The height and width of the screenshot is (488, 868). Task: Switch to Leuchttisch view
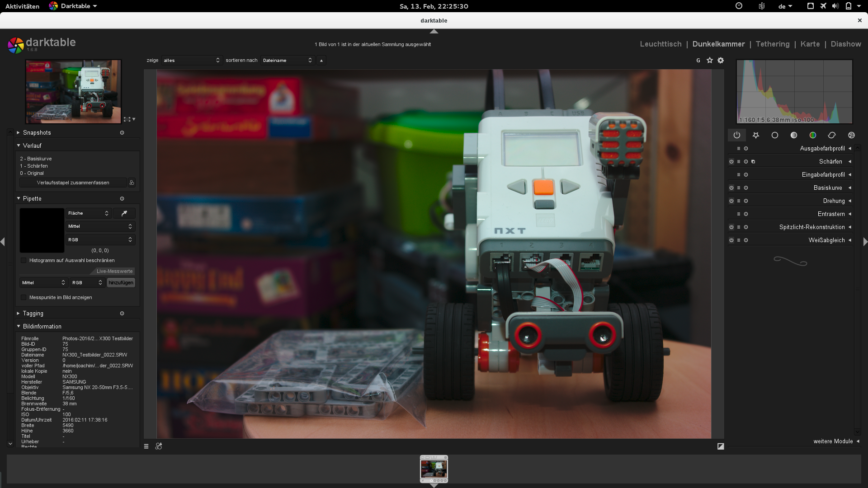coord(660,44)
